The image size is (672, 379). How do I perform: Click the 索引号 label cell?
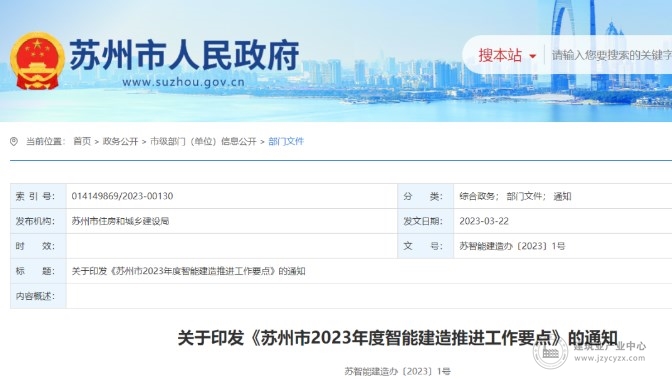[38, 196]
